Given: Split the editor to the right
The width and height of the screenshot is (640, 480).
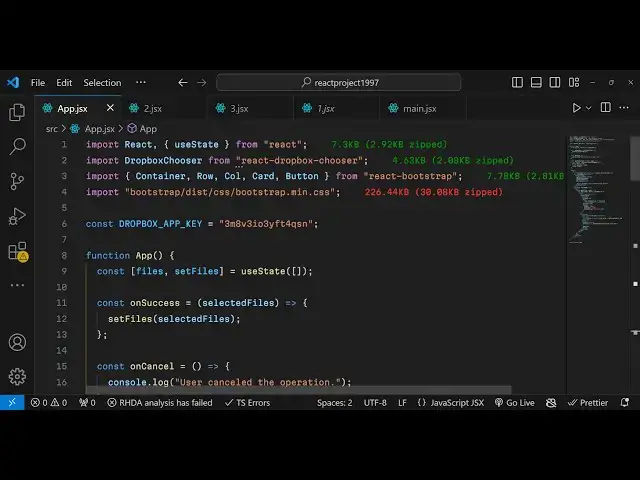Looking at the screenshot, I should [x=606, y=107].
